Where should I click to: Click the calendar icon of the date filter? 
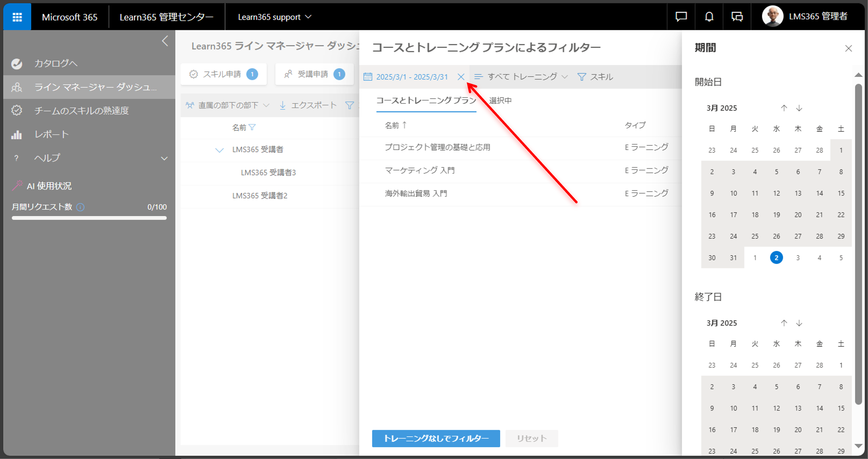click(x=368, y=77)
